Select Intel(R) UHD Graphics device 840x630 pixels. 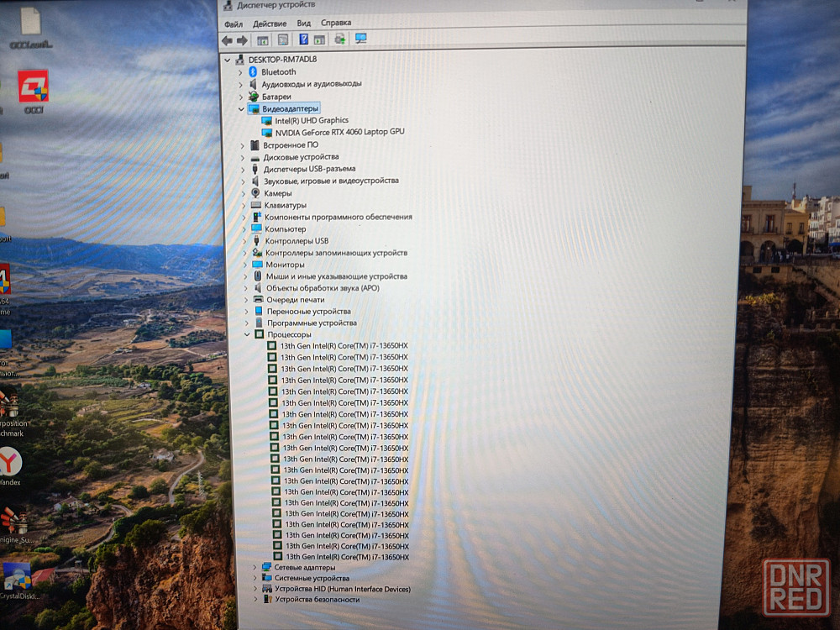click(311, 120)
